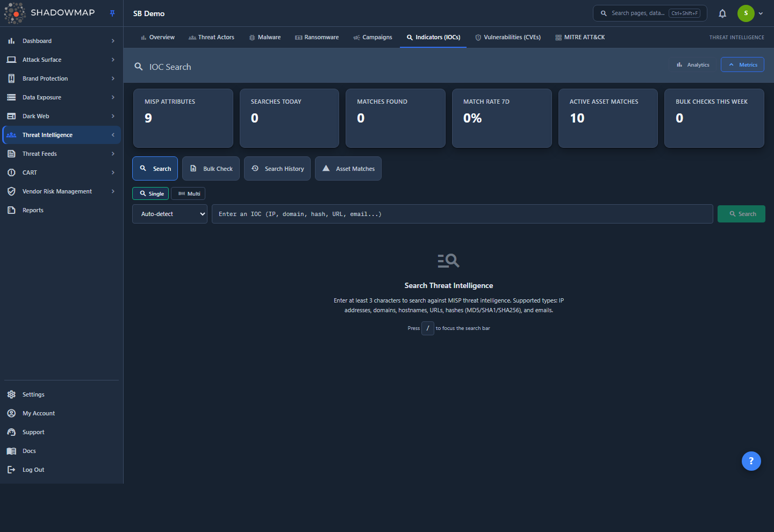Screen dimensions: 774x532
Task: Switch to the Vulnerabilities (CVEs) tab
Action: click(x=507, y=37)
